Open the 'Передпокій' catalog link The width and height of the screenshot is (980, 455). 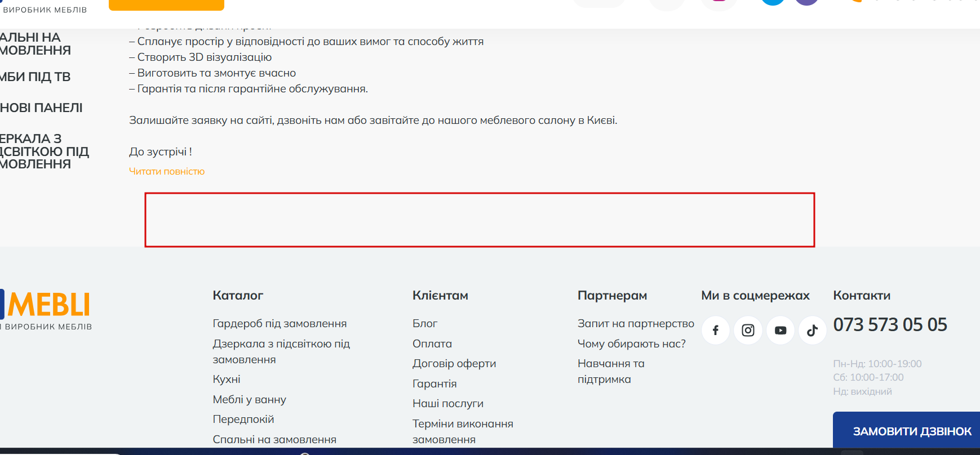(243, 420)
